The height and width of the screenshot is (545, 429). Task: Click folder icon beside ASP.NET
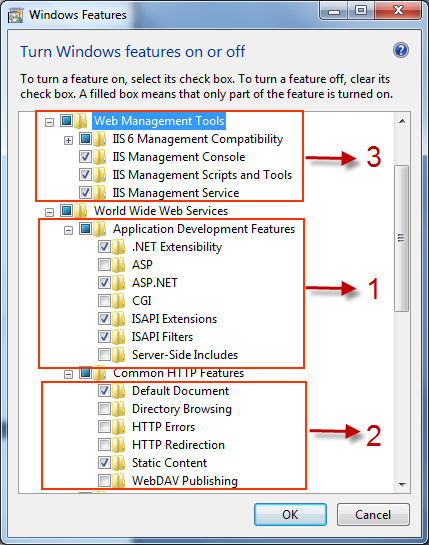[119, 283]
